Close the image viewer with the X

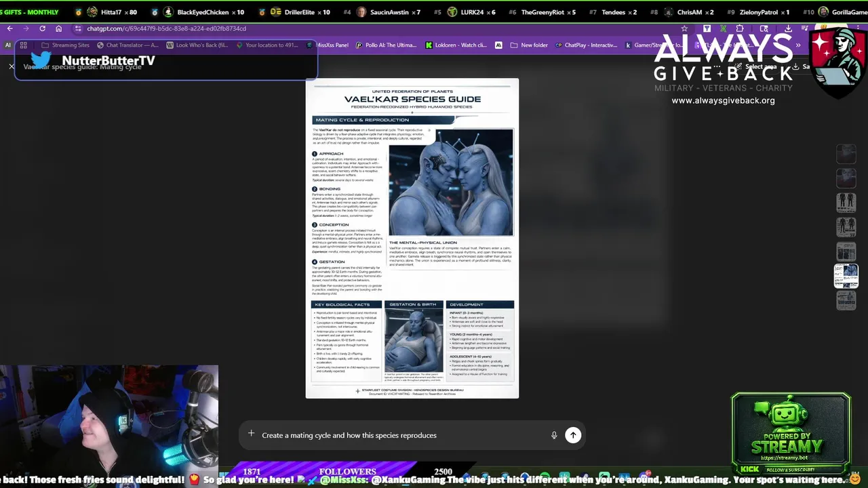[12, 66]
